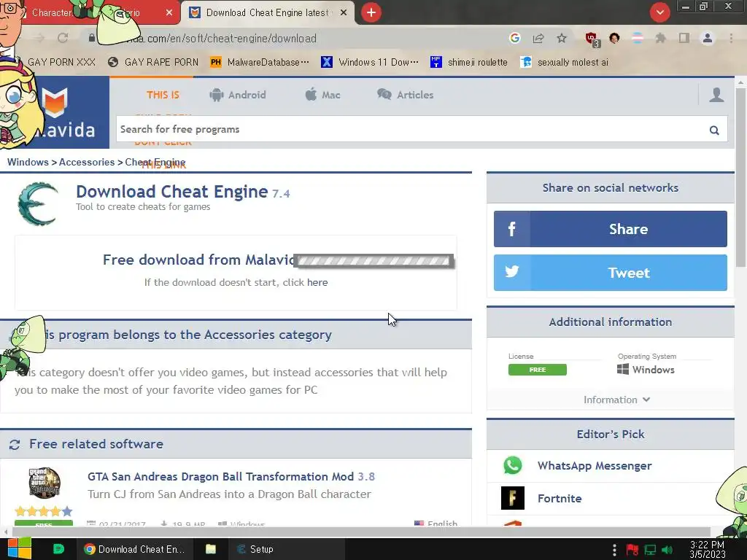The height and width of the screenshot is (560, 747).
Task: Open the green app in taskbar
Action: pyautogui.click(x=58, y=549)
